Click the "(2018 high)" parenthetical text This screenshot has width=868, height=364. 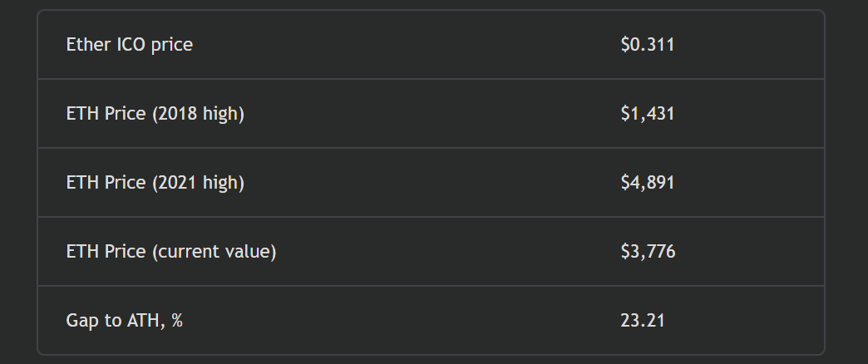coord(198,114)
